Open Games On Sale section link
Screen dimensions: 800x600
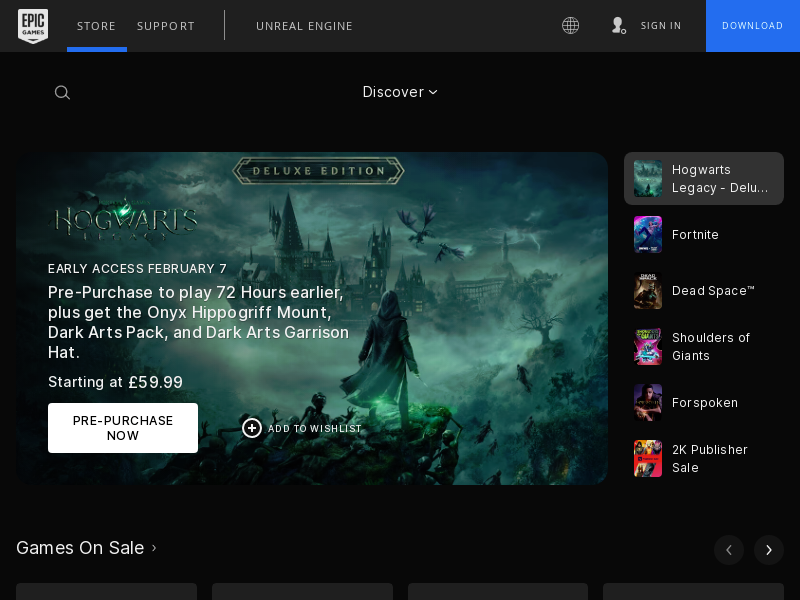click(86, 548)
